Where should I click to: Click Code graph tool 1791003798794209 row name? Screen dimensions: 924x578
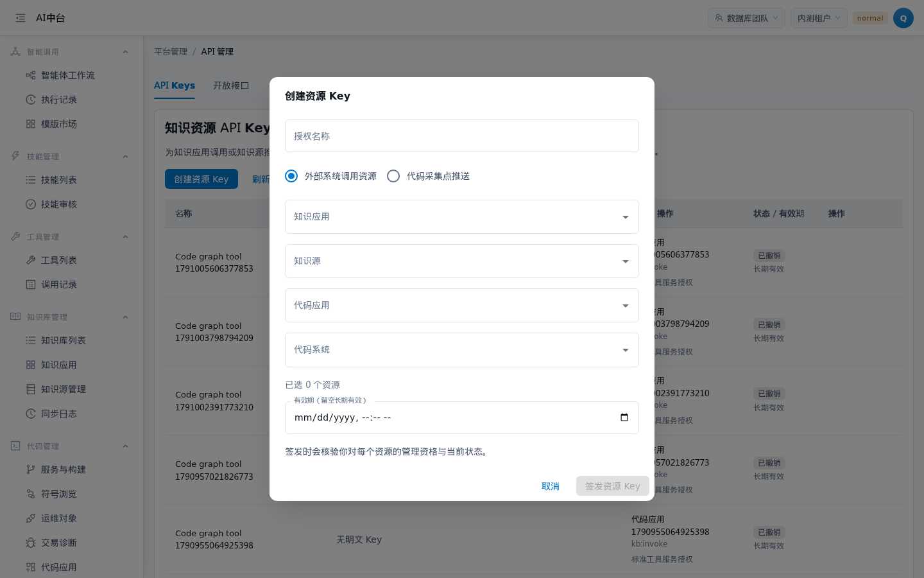pos(214,332)
